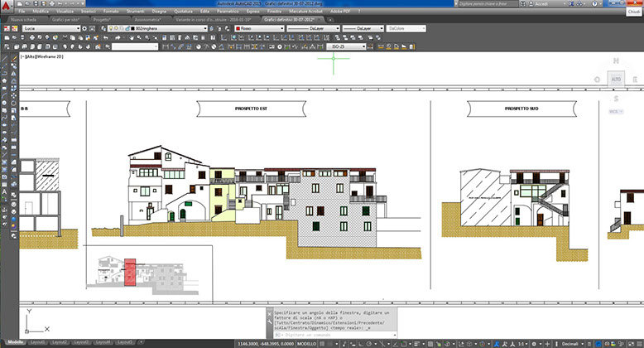This screenshot has height=348, width=644.
Task: Open the Disegna menu
Action: tap(160, 12)
